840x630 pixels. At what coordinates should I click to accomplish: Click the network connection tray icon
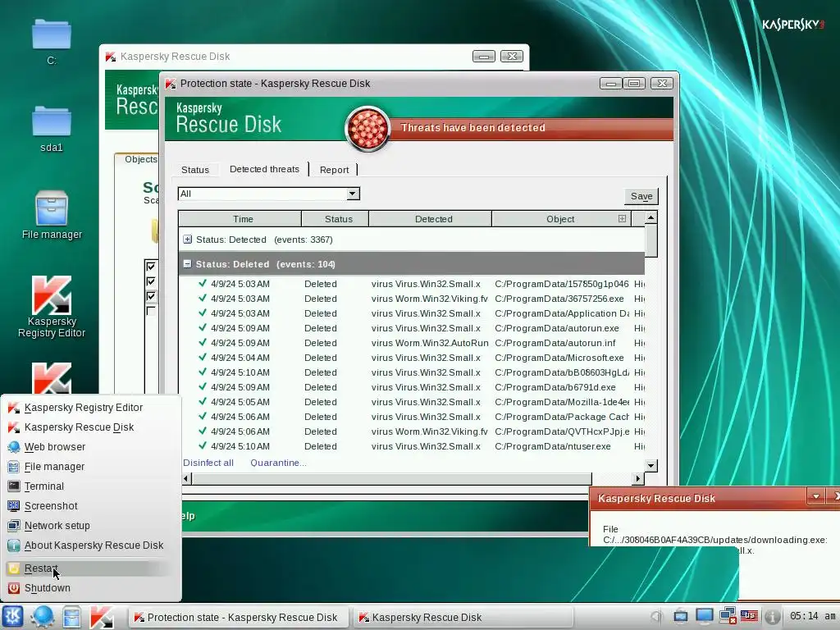coord(728,616)
